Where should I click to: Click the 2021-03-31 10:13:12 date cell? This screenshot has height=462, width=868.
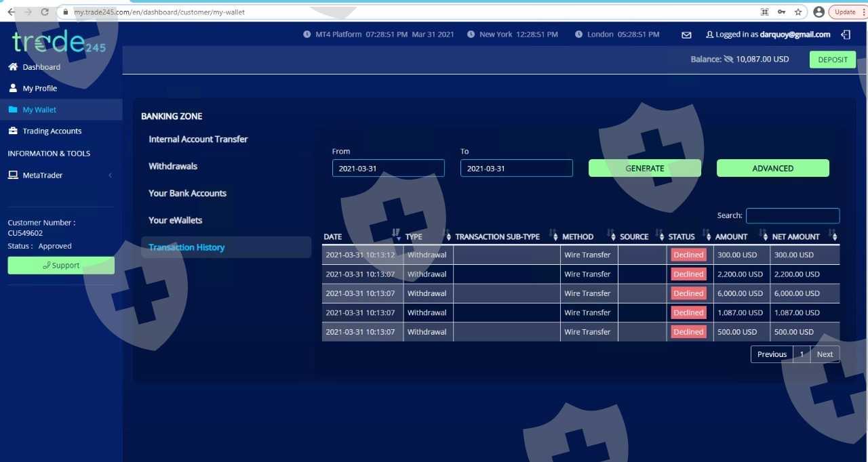pyautogui.click(x=362, y=255)
